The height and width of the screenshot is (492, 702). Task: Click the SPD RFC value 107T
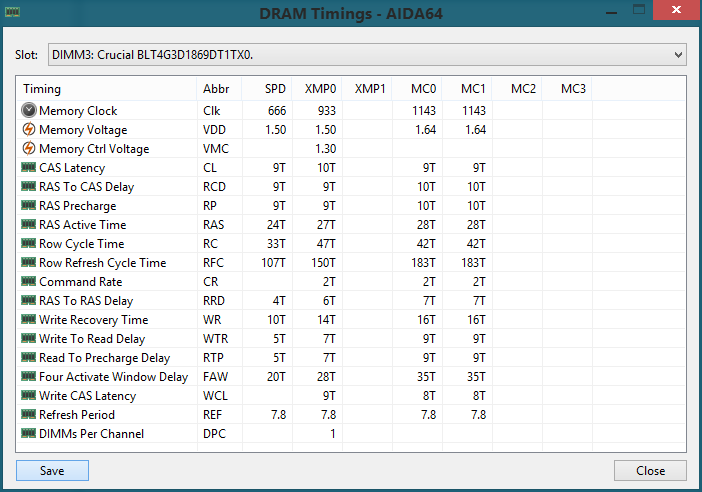[273, 263]
